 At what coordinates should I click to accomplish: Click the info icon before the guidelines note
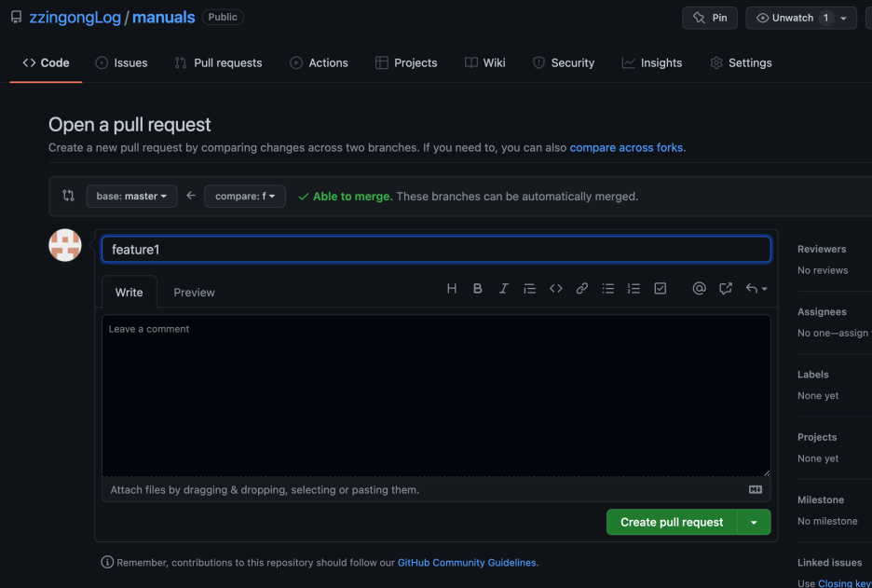107,562
